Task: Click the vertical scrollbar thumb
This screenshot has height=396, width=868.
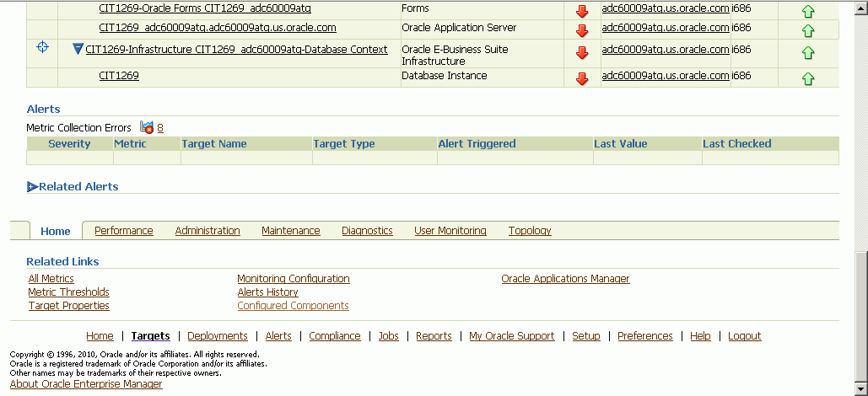Action: coord(862,316)
